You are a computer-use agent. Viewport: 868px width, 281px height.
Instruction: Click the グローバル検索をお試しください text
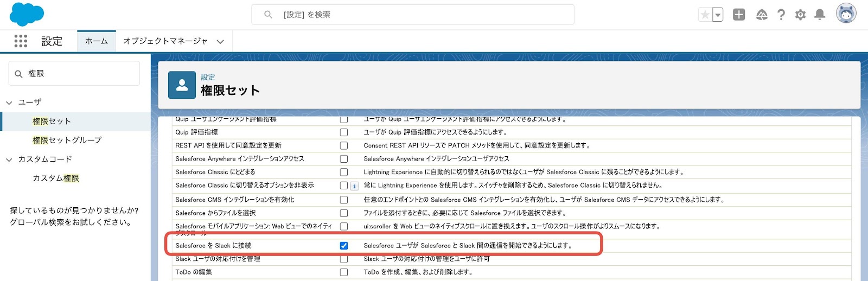[x=71, y=222]
